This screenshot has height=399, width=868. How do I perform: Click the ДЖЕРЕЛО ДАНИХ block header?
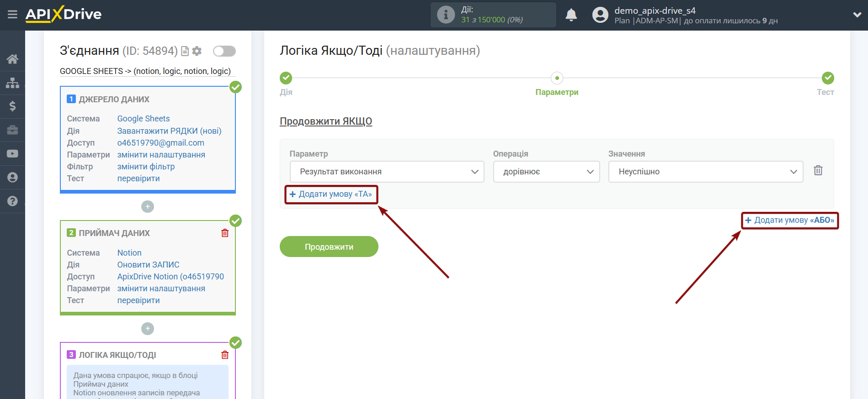click(114, 99)
